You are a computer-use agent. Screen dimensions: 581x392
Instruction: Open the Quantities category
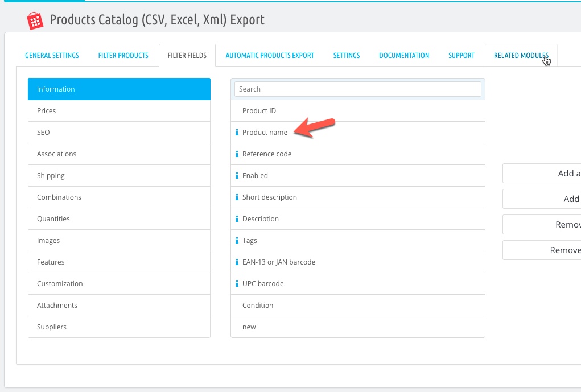click(x=120, y=218)
